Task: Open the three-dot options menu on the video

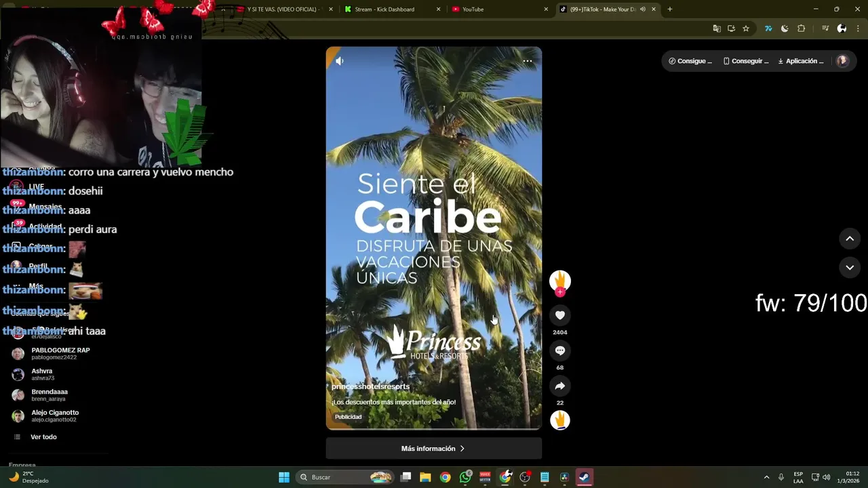Action: 528,61
